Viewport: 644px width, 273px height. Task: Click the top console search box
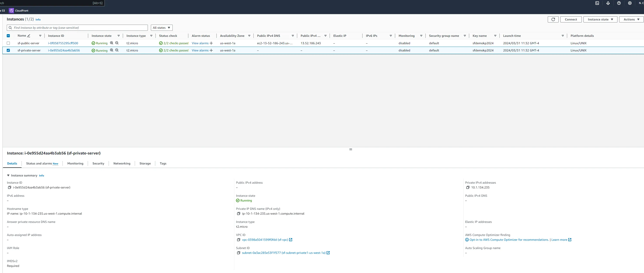(x=52, y=3)
